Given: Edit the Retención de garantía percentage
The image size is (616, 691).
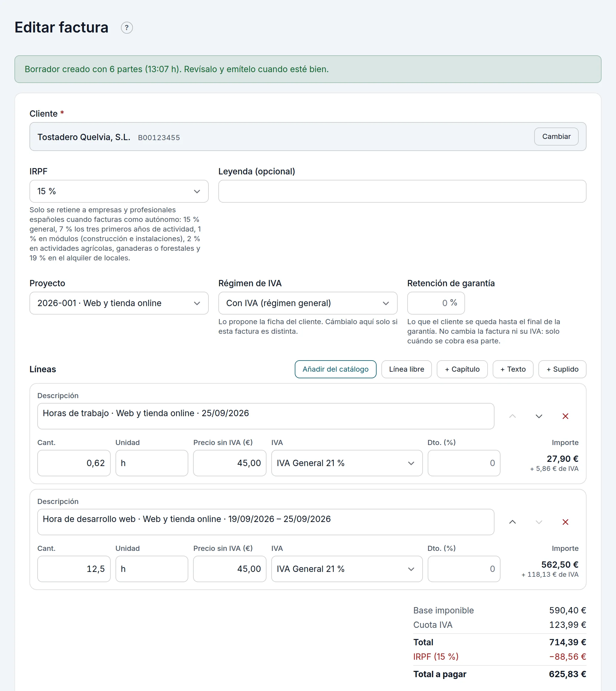Looking at the screenshot, I should (x=436, y=303).
